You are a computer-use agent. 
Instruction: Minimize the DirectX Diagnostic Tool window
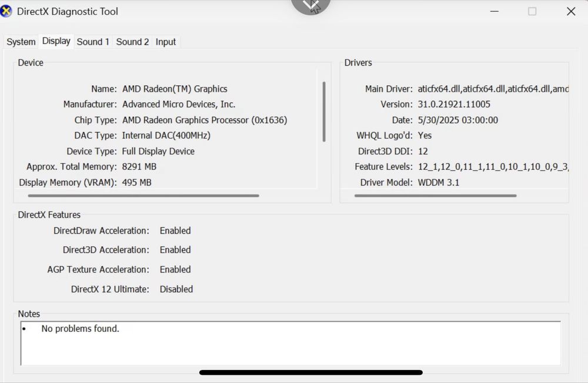pyautogui.click(x=495, y=11)
